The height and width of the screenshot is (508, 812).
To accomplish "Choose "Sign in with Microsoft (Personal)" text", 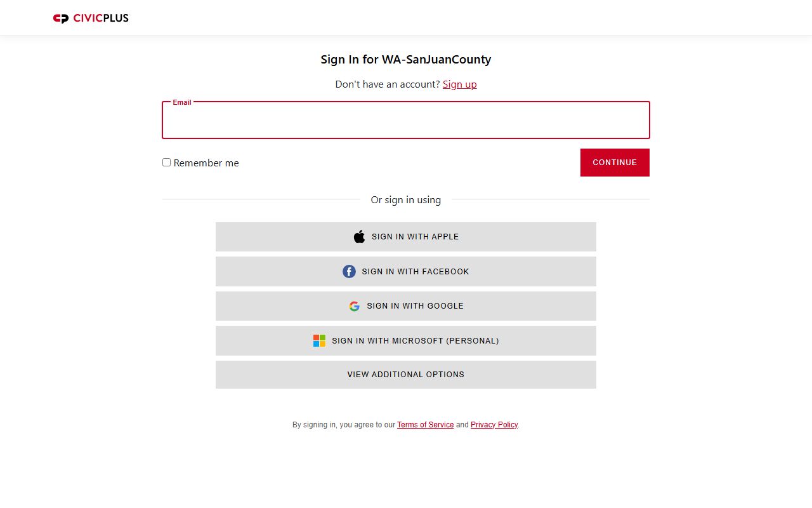I will pos(415,341).
